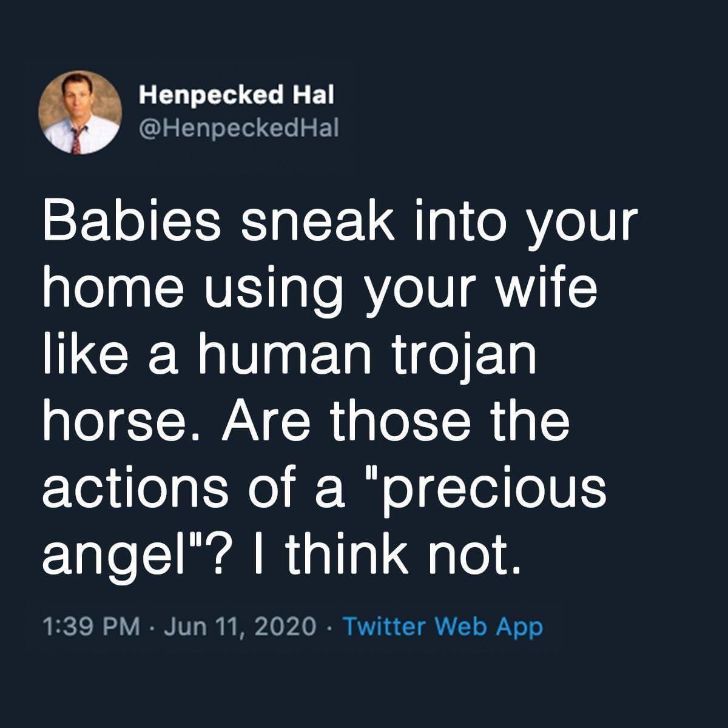The height and width of the screenshot is (728, 728).
Task: Open the Twitter Web App source link
Action: (442, 626)
